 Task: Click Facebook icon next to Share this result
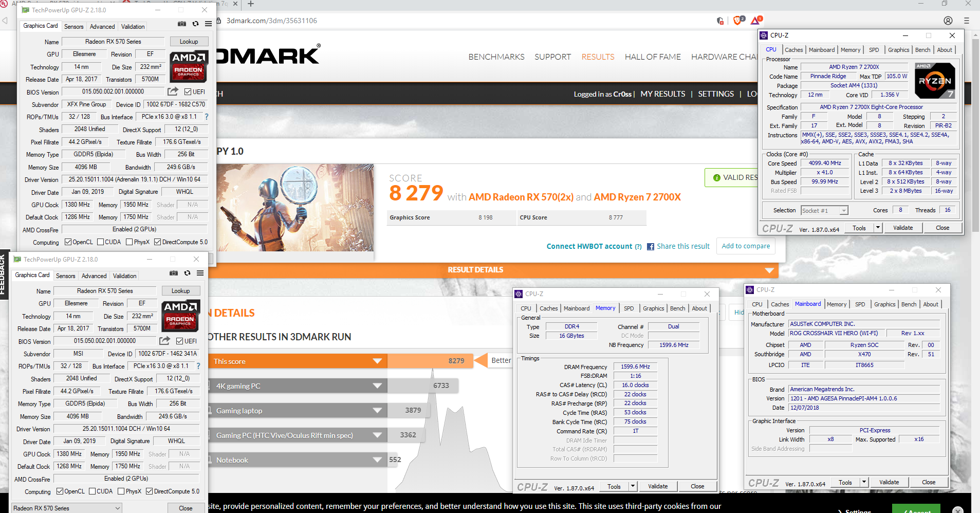point(651,247)
